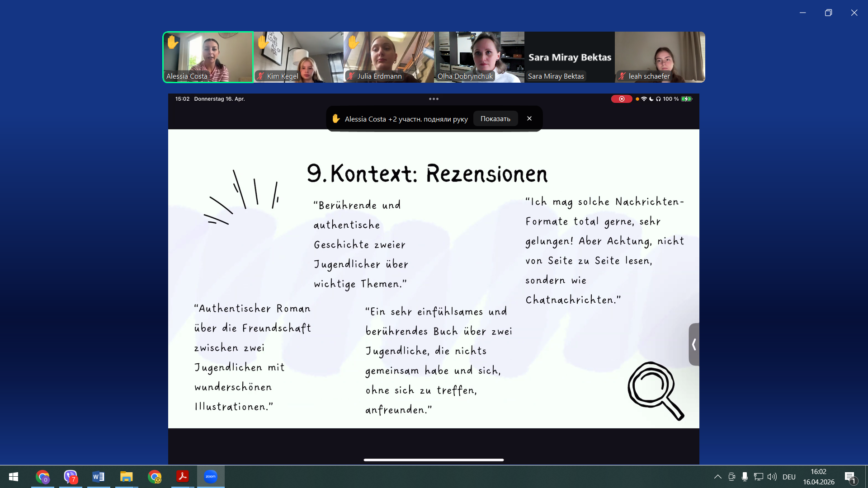Switch the DEU keyboard language indicator

[789, 477]
